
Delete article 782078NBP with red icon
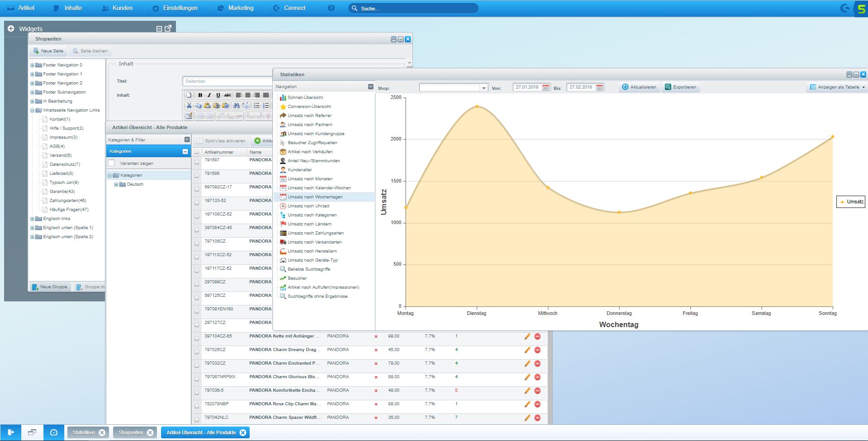[x=537, y=404]
